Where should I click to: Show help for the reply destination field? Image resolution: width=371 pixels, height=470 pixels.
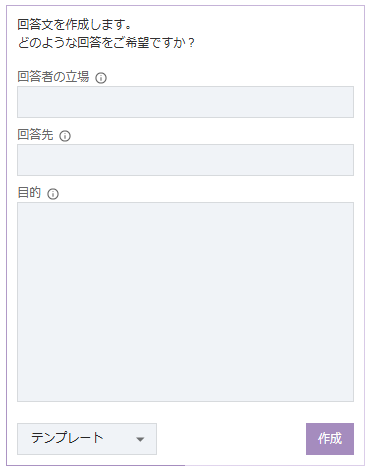pos(65,136)
